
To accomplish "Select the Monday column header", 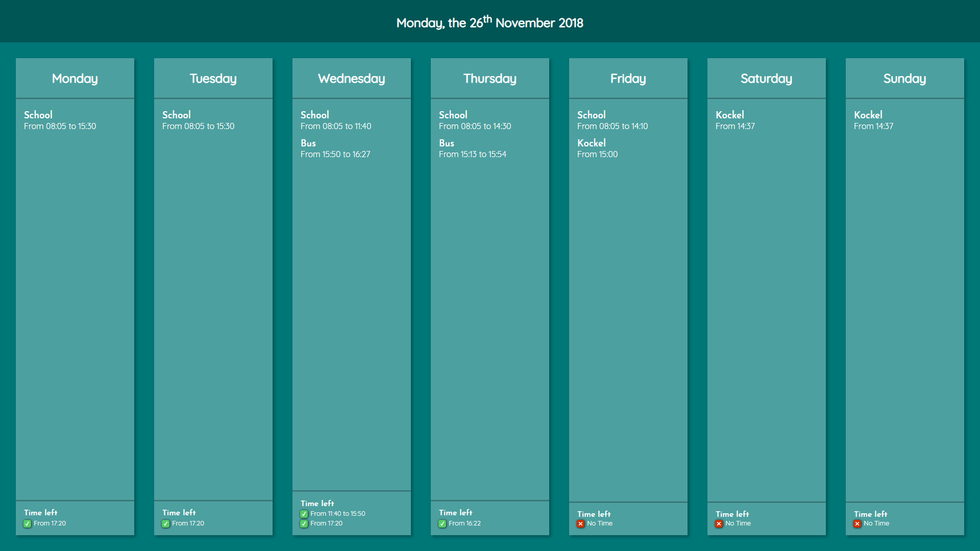I will pyautogui.click(x=75, y=79).
